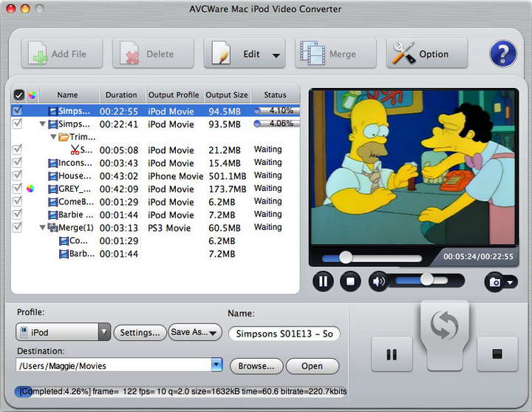Viewport: 532px width, 412px height.
Task: Click the Edit toolbar button
Action: (x=245, y=53)
